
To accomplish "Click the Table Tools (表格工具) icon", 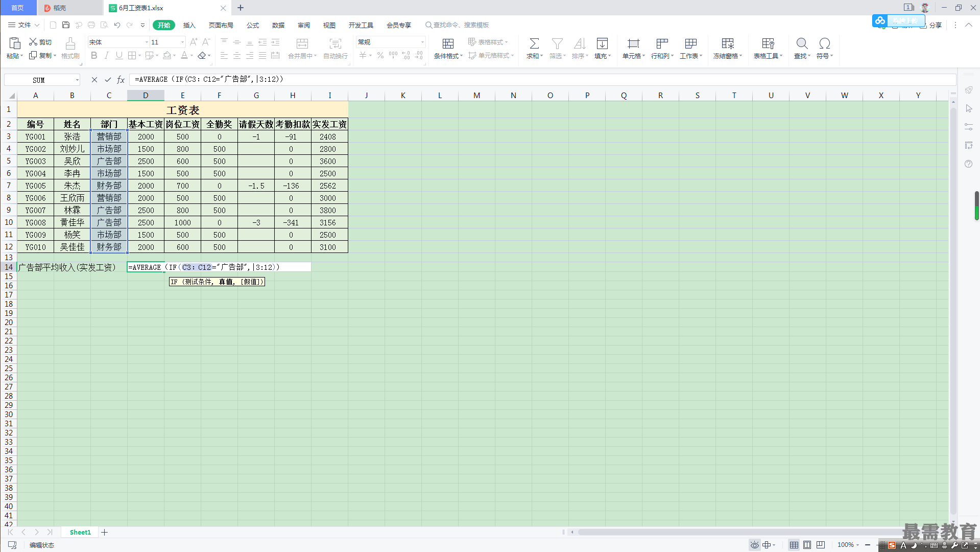I will (x=768, y=44).
